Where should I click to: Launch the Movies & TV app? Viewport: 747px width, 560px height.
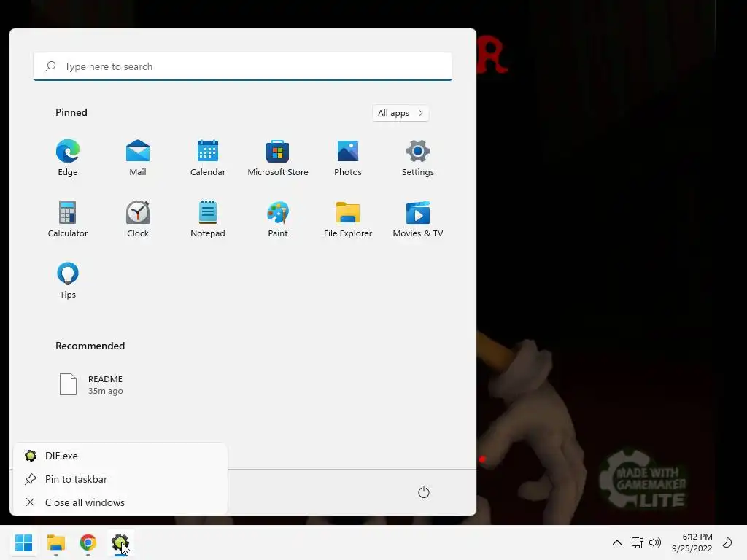coord(418,219)
